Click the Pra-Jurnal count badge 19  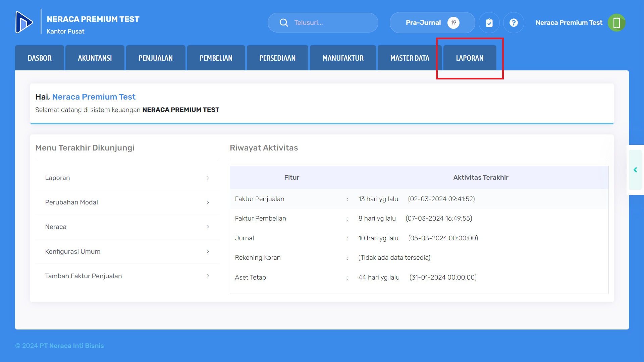click(x=453, y=22)
